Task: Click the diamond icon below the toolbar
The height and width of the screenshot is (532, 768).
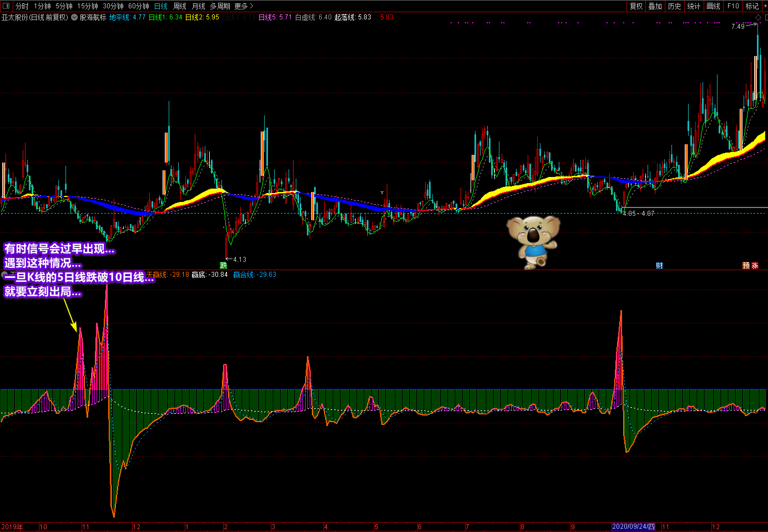Action: (x=759, y=18)
